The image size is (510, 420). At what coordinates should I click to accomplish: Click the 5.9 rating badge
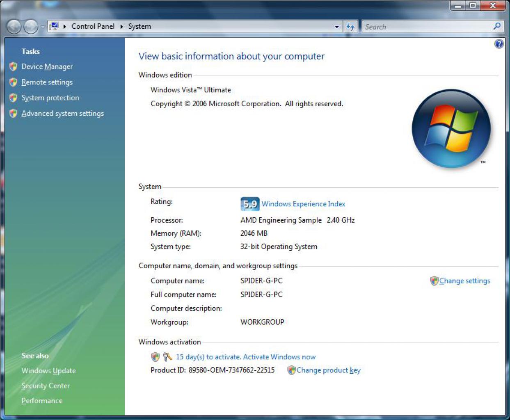point(250,204)
